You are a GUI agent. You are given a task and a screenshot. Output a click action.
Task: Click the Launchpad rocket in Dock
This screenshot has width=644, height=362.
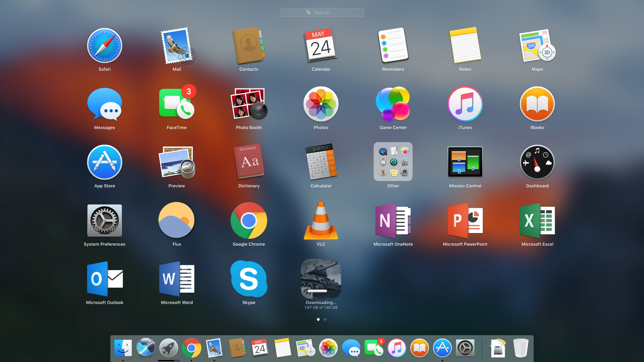pyautogui.click(x=169, y=348)
